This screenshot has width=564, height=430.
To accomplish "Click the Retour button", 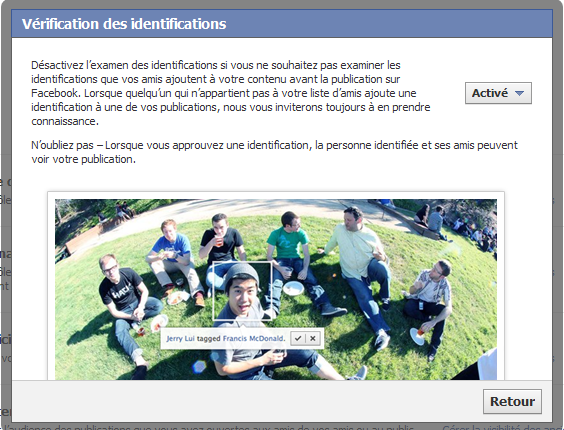I will [512, 401].
